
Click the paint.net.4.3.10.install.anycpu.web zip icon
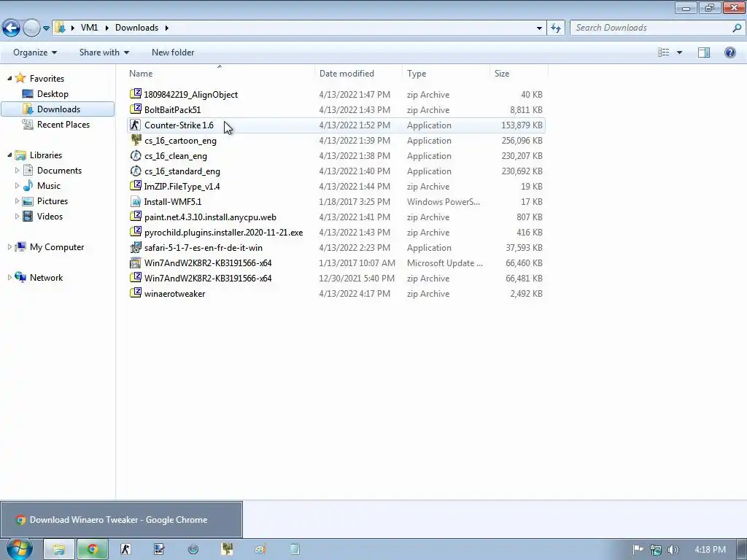coord(136,217)
